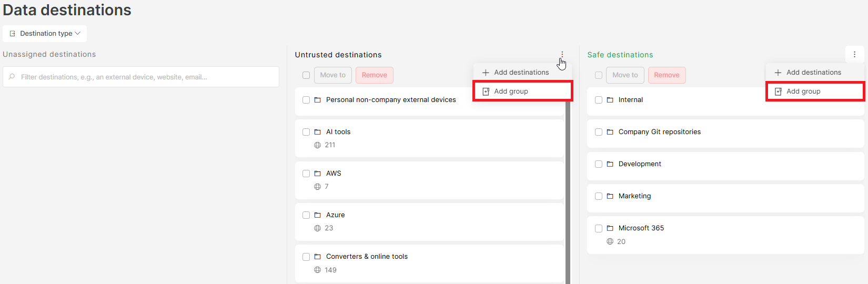
Task: Tick the Marketing group checkbox
Action: click(599, 196)
